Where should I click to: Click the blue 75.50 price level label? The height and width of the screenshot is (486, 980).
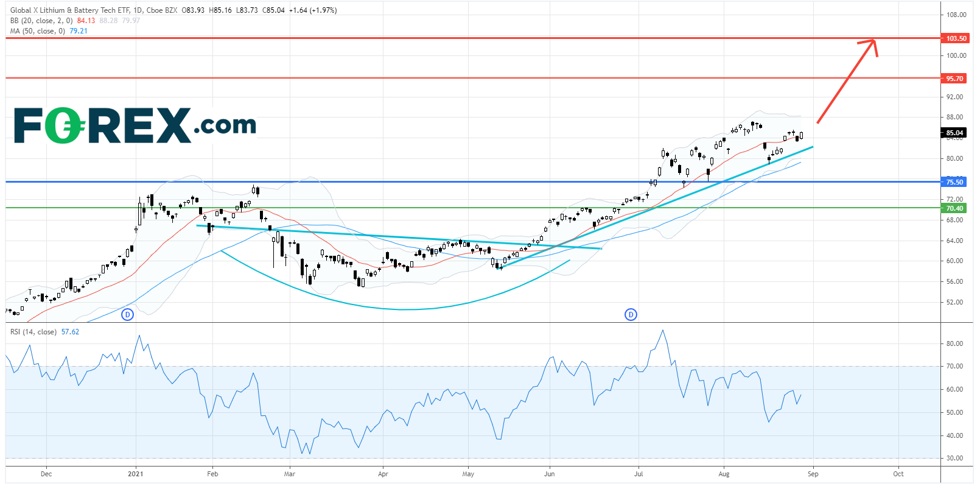(954, 182)
